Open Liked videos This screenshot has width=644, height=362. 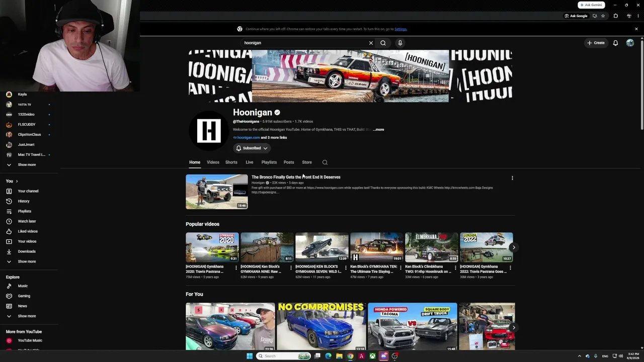coord(28,231)
